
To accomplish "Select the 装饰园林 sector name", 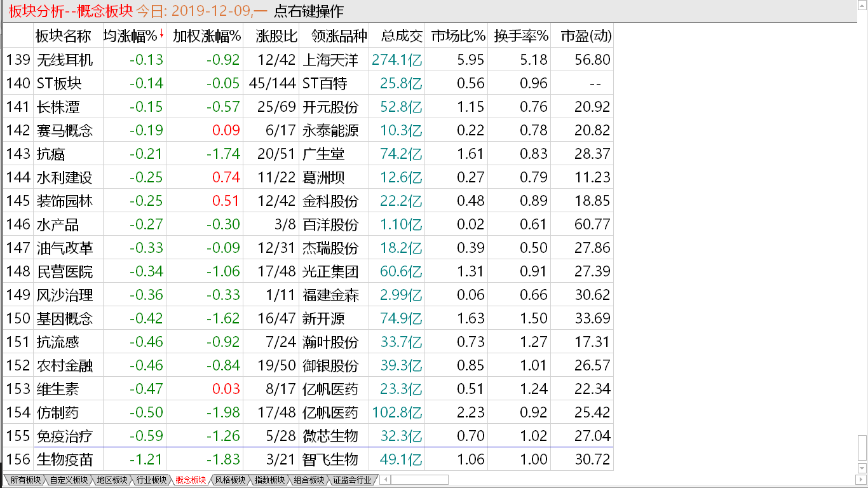I will pos(65,201).
